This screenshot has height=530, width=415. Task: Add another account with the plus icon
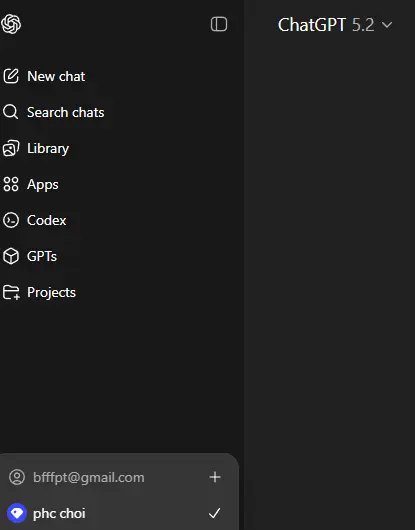(215, 477)
